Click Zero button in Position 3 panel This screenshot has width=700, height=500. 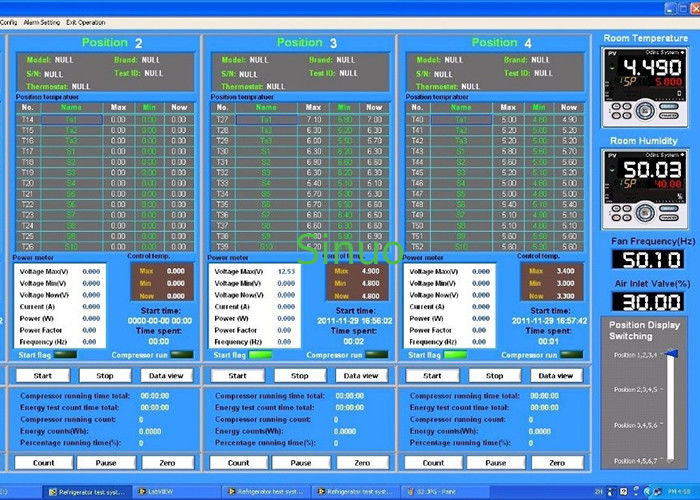(x=362, y=463)
